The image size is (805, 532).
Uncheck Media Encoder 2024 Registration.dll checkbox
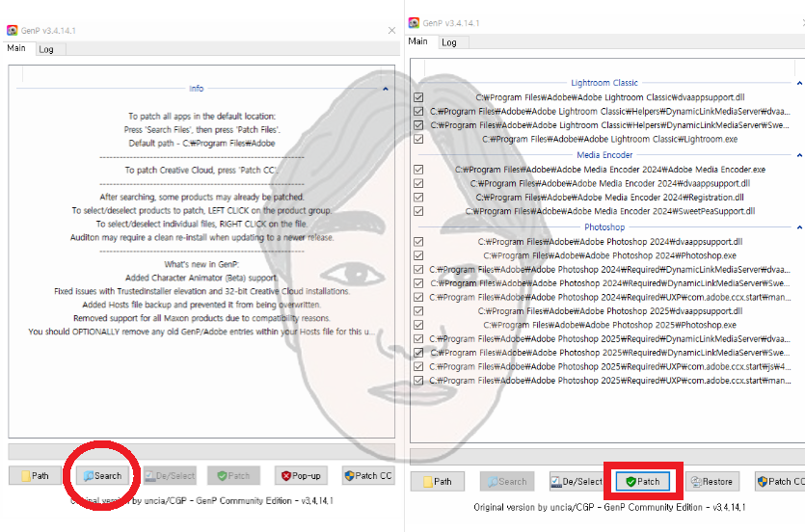(418, 197)
